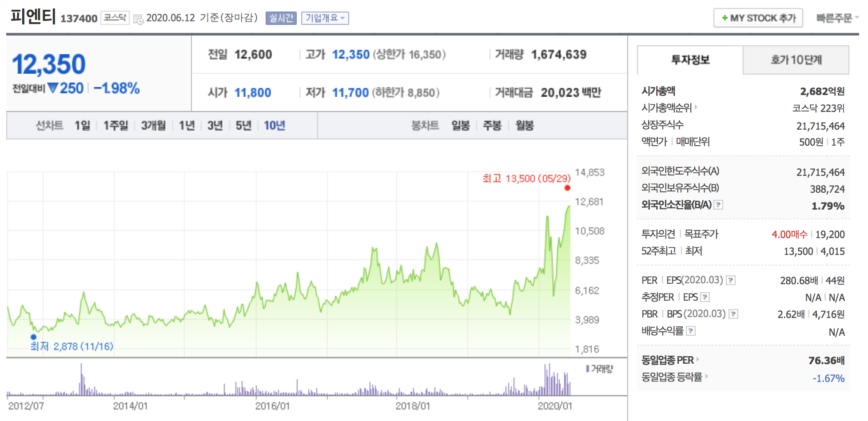Expand the 빠른주문 dropdown
This screenshot has width=868, height=421.
837,18
